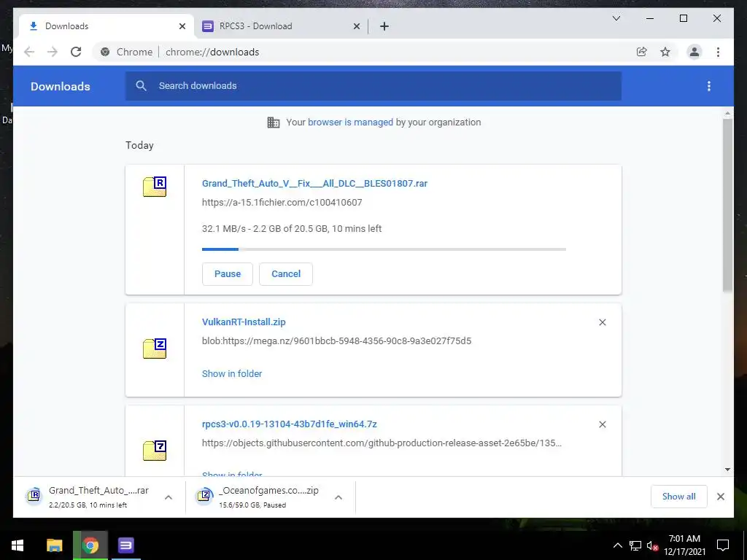Viewport: 747px width, 560px height.
Task: Click the muted volume tray icon
Action: (x=652, y=545)
